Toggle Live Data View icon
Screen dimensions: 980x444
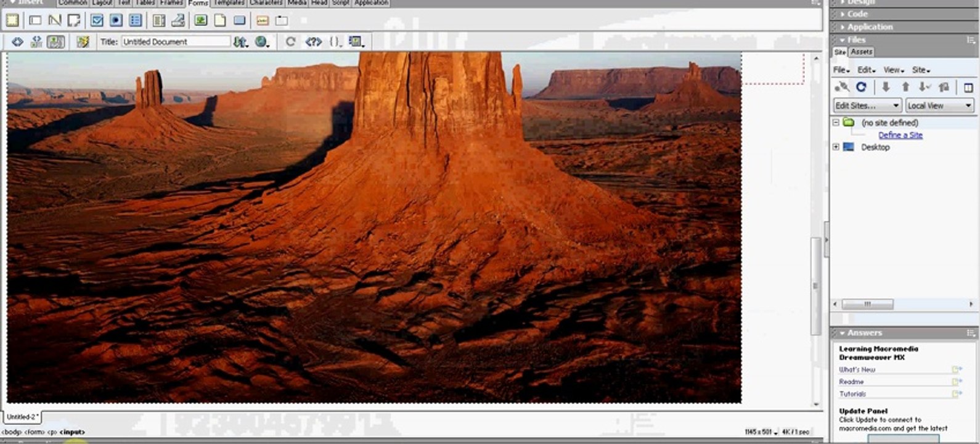(x=83, y=42)
